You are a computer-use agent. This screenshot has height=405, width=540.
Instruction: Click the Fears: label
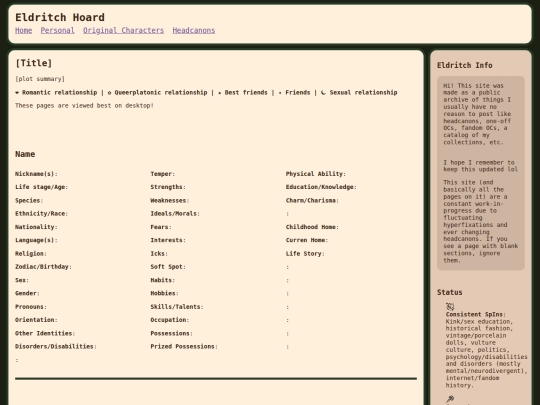[x=161, y=227]
